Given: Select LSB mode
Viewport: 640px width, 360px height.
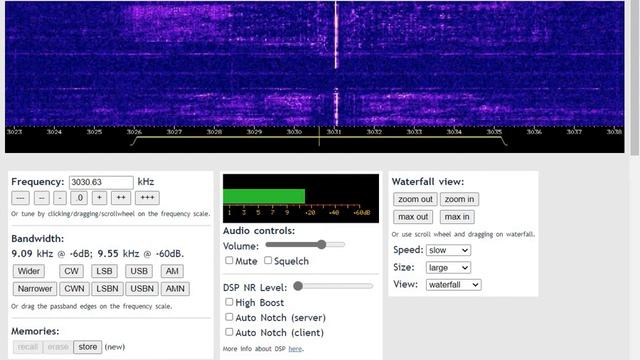Looking at the screenshot, I should coord(104,271).
